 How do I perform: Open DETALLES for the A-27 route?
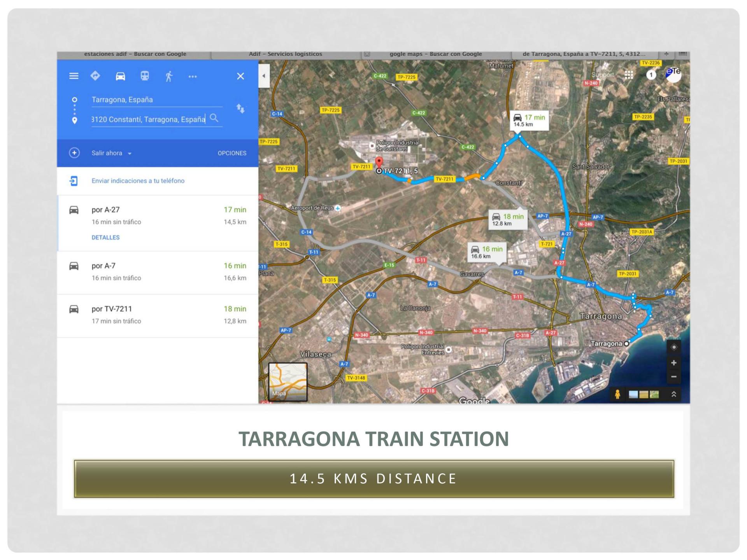[105, 237]
